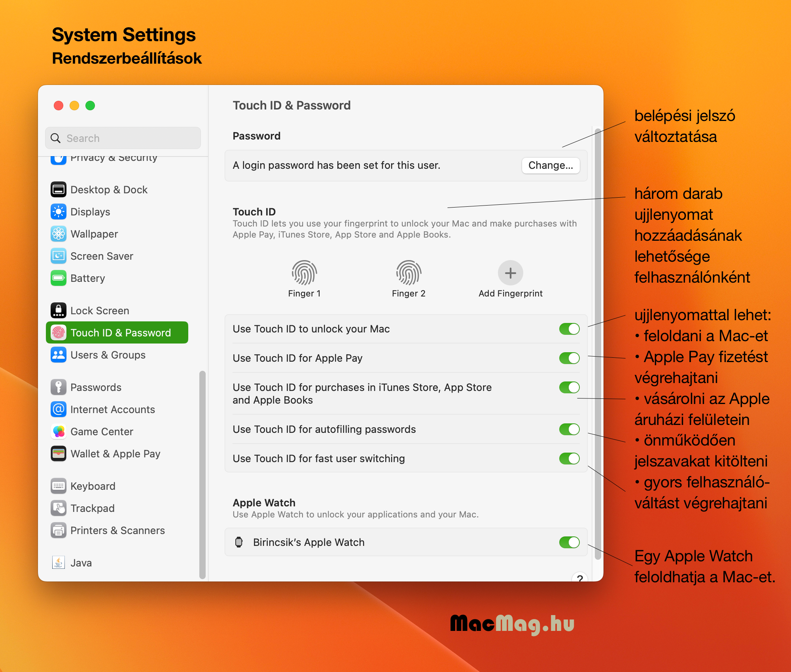Select the Keyboard icon
791x672 pixels.
click(x=59, y=486)
